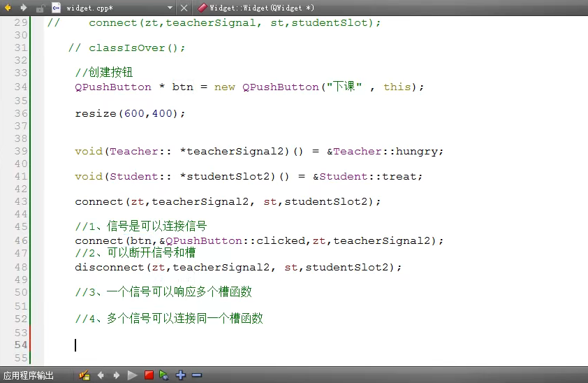Click line number 46 in gutter
Image resolution: width=588 pixels, height=383 pixels.
point(21,240)
